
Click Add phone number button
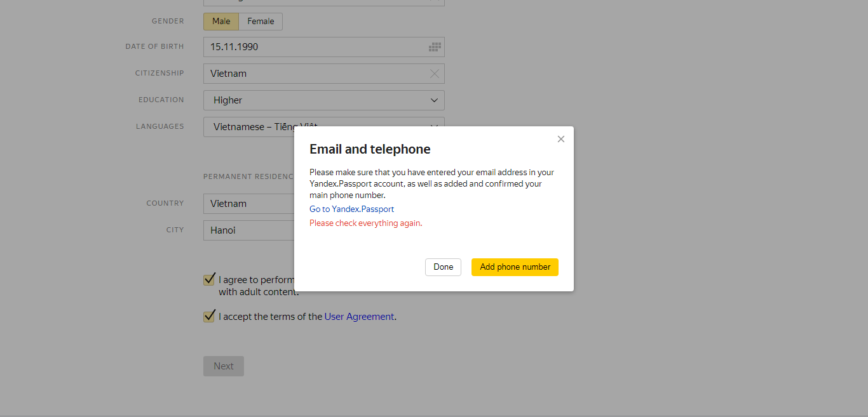515,267
